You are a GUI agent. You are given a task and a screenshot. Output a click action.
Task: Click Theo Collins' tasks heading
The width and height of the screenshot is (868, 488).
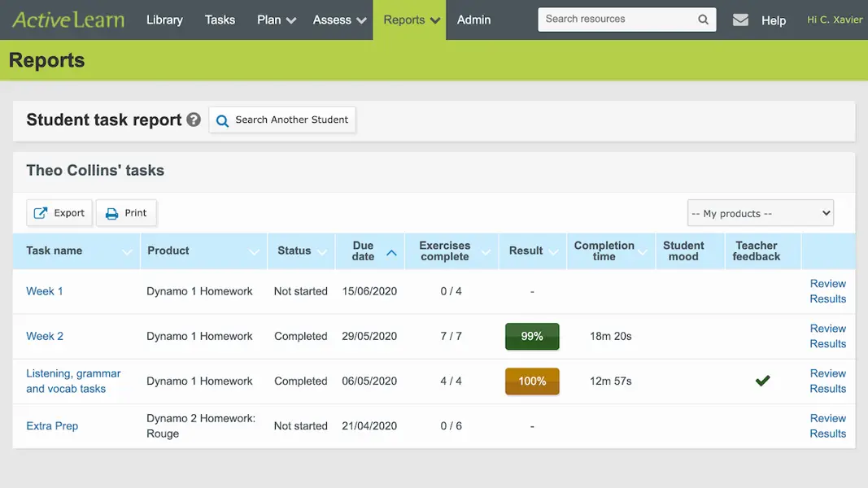coord(95,171)
